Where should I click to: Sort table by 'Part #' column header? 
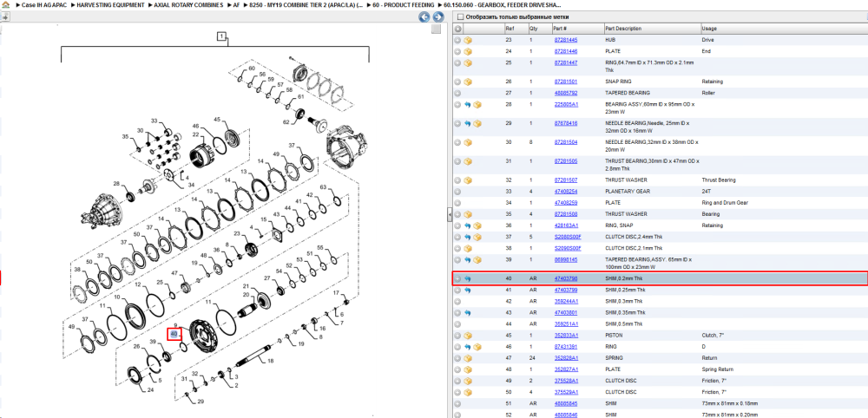pos(577,29)
